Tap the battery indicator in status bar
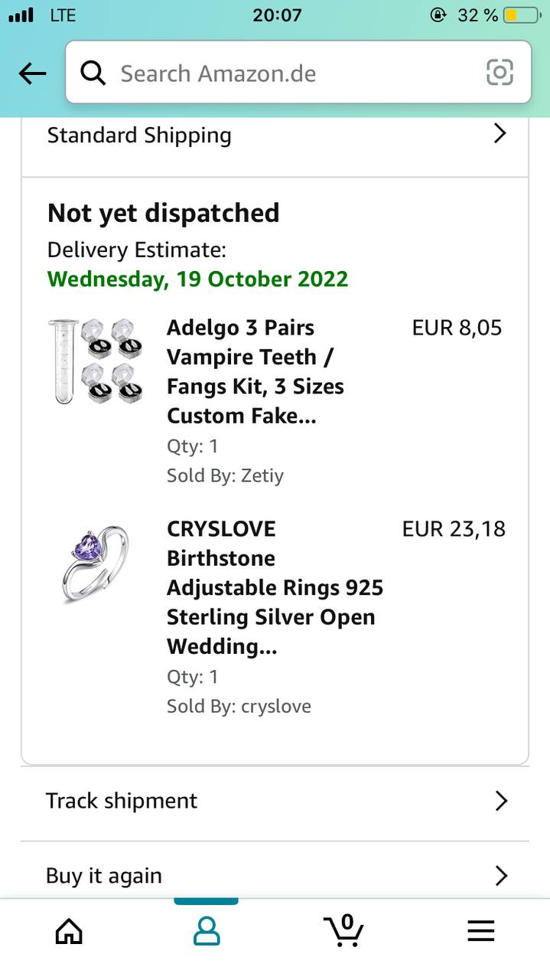This screenshot has height=980, width=550. click(x=521, y=15)
